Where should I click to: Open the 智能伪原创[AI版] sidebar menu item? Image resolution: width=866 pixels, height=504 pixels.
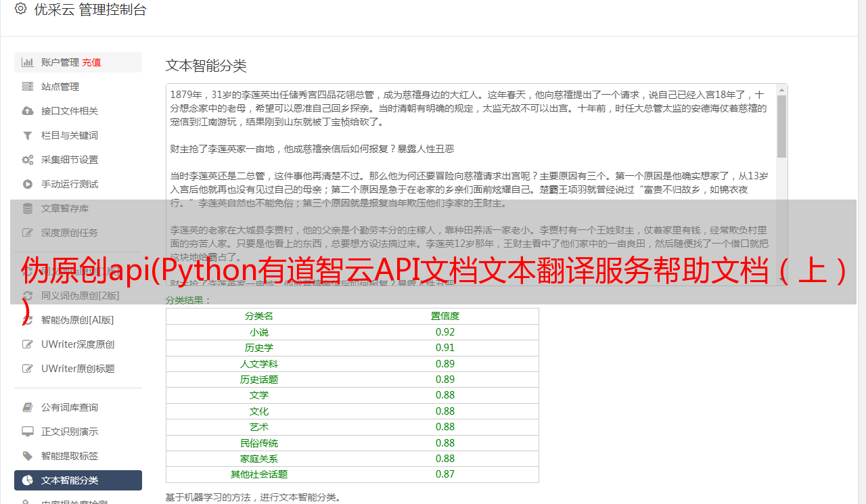click(78, 320)
